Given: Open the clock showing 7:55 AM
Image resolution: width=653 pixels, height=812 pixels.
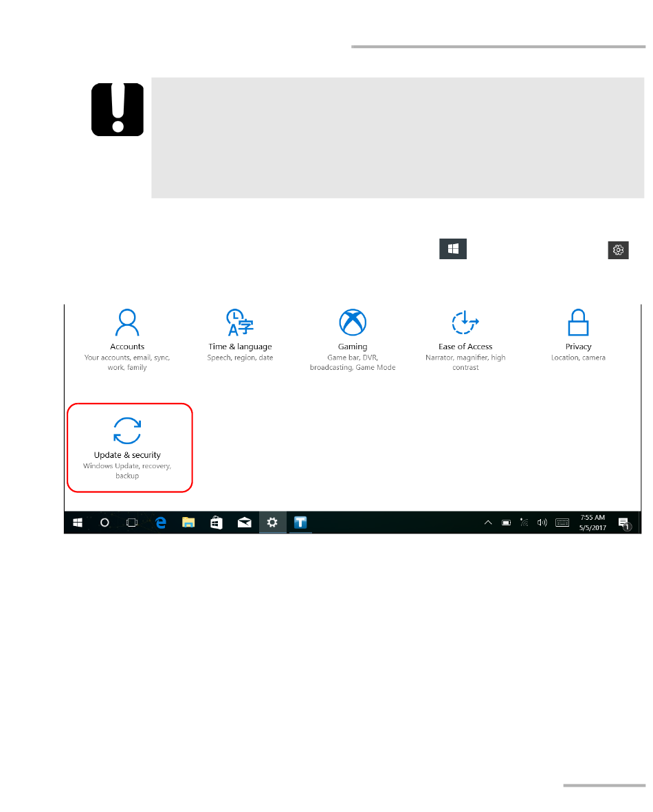Looking at the screenshot, I should point(593,523).
